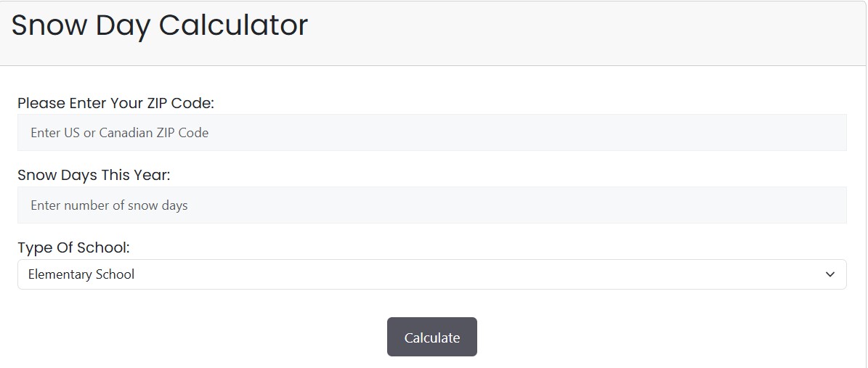Activate the number of snow days box
Screen dimensions: 868x368
pyautogui.click(x=431, y=205)
